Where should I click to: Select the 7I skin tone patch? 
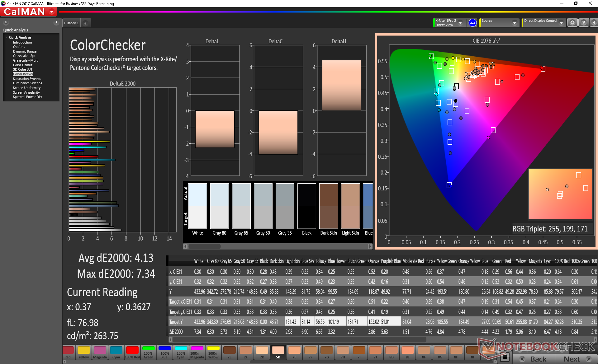pyautogui.click(x=359, y=352)
